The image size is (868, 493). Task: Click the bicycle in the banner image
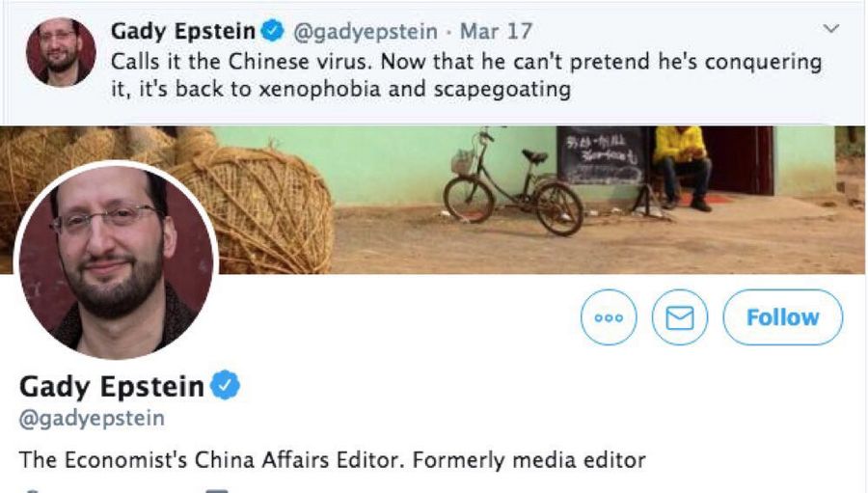pos(512,182)
